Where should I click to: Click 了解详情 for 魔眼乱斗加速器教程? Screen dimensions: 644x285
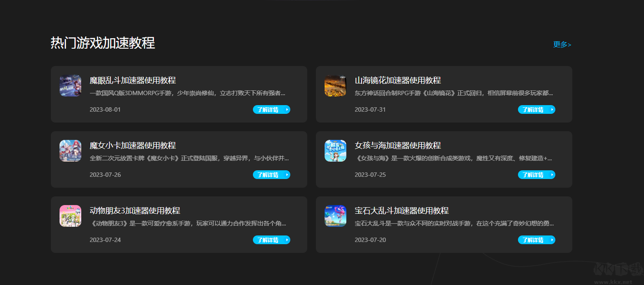[x=272, y=109]
